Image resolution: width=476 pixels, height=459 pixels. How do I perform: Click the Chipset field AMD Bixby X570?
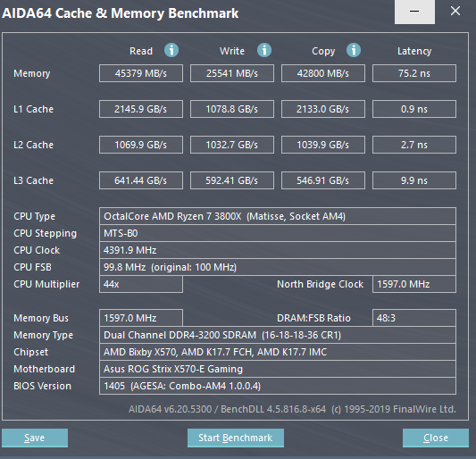278,352
